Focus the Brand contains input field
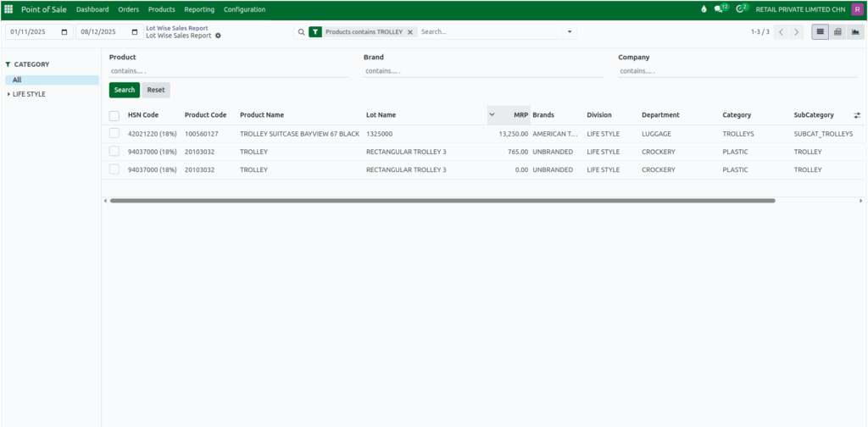The height and width of the screenshot is (427, 868). click(x=483, y=71)
